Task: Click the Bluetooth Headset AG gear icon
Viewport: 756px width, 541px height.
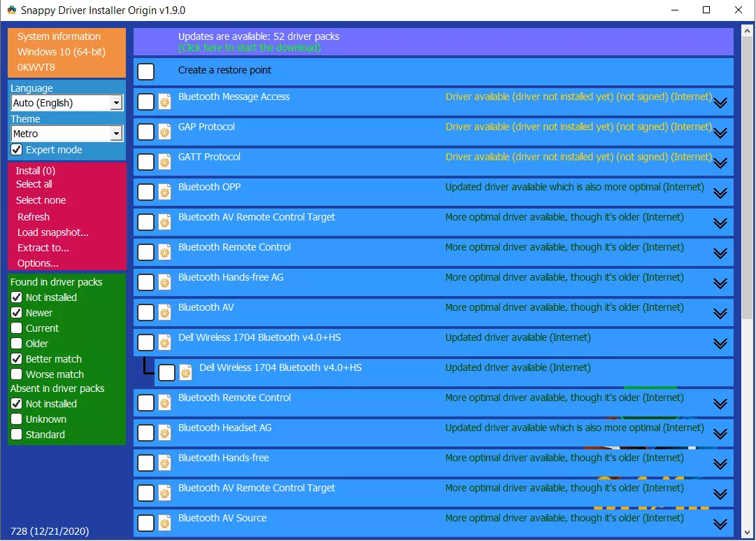Action: [x=164, y=433]
